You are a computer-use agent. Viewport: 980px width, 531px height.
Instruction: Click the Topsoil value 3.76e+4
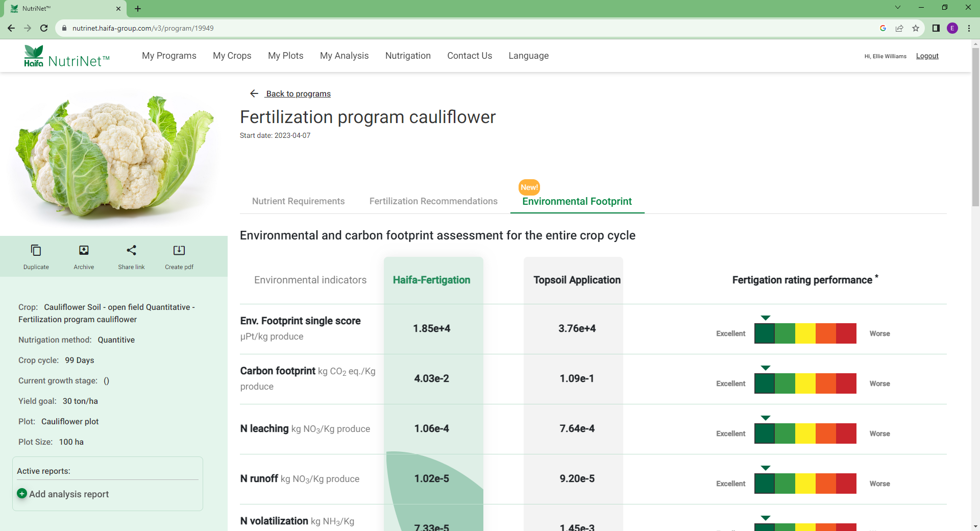(x=577, y=328)
